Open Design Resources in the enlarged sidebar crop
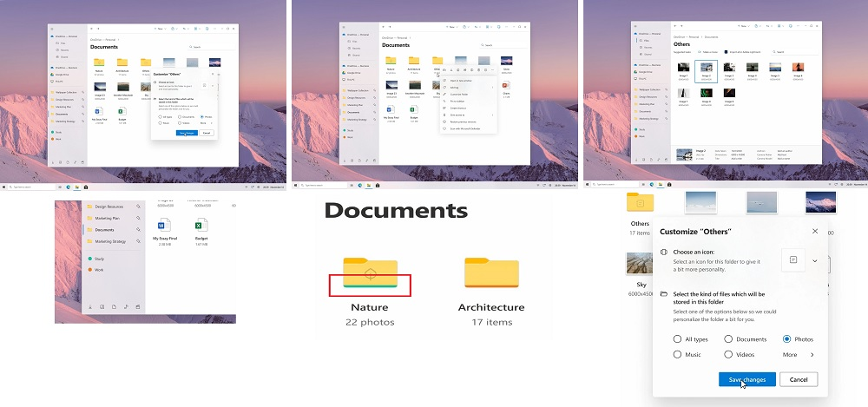This screenshot has width=868, height=407. click(x=109, y=206)
